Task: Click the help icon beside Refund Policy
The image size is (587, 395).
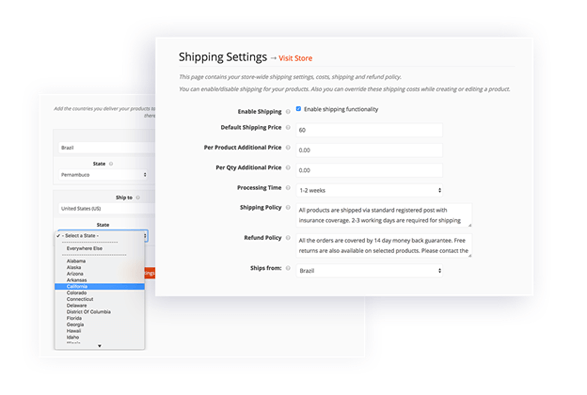Action: click(x=288, y=238)
